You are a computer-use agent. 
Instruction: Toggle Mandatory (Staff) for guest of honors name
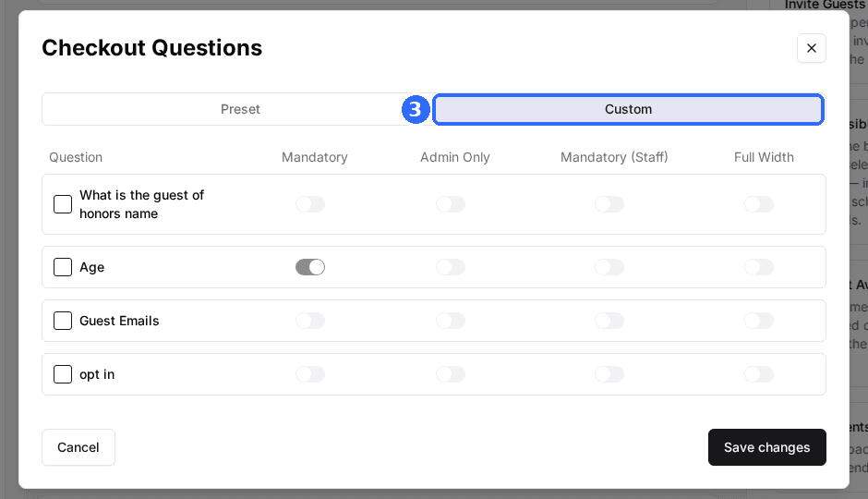pos(609,204)
